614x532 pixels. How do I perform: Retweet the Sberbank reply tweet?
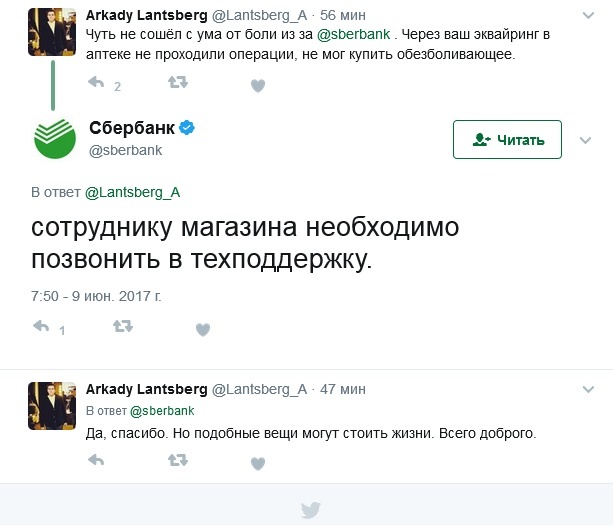[123, 327]
